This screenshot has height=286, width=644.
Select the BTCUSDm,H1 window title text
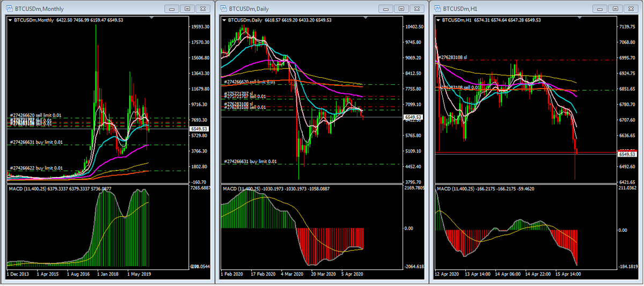pos(459,9)
